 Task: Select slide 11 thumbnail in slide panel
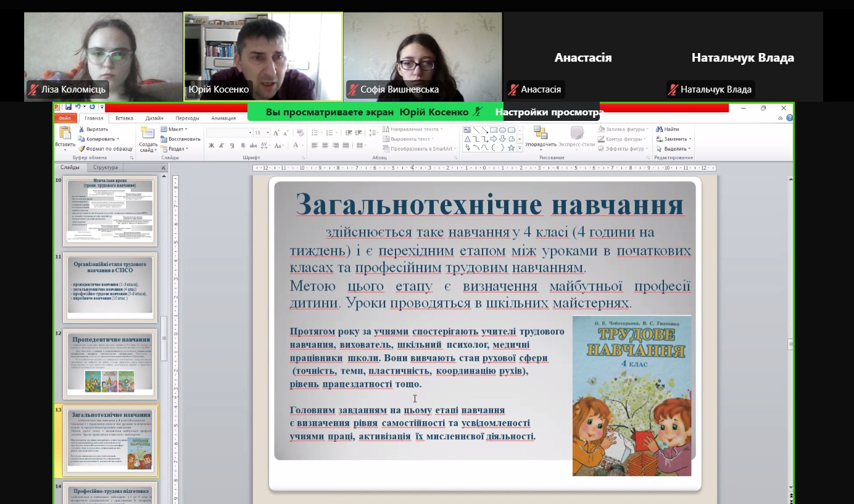click(109, 287)
